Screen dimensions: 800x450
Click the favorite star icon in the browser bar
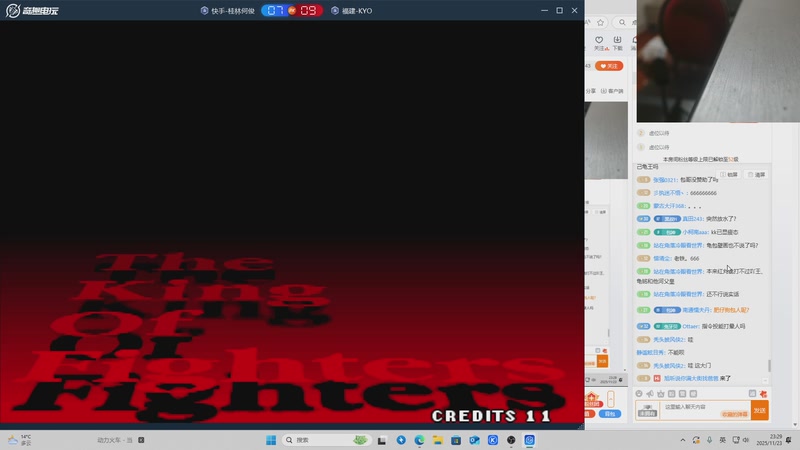pyautogui.click(x=601, y=22)
